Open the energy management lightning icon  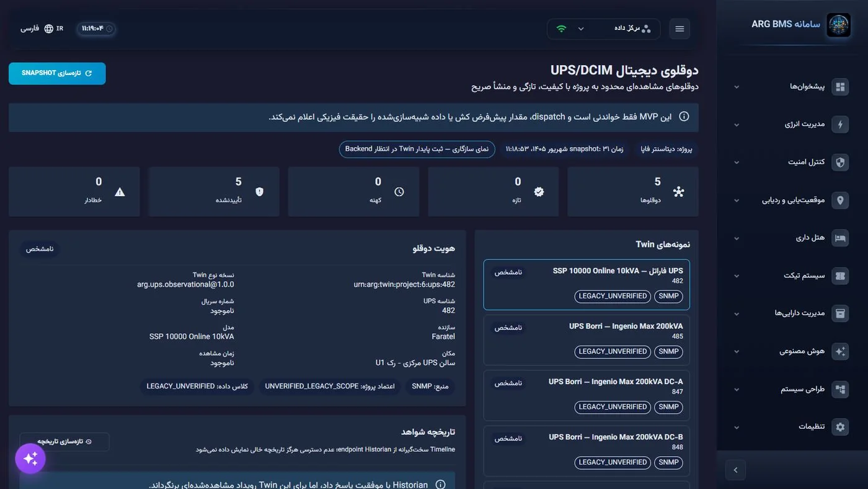point(840,125)
